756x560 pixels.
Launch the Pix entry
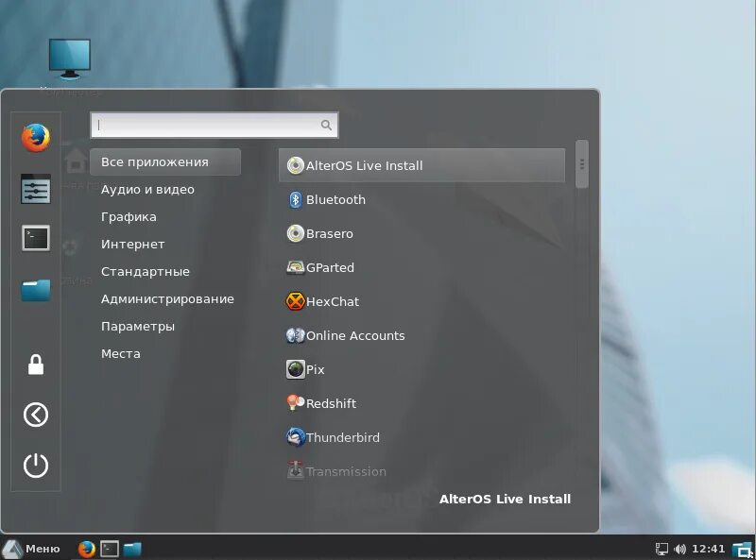click(x=421, y=369)
